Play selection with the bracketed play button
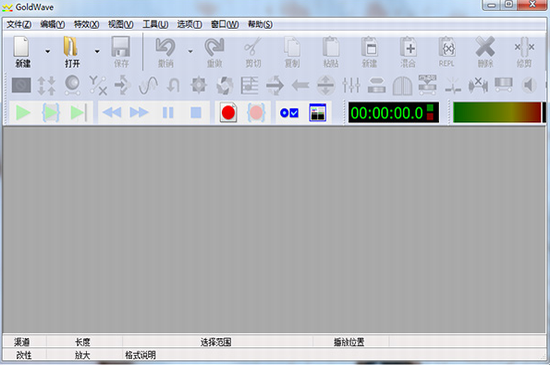The image size is (550, 365). (51, 113)
